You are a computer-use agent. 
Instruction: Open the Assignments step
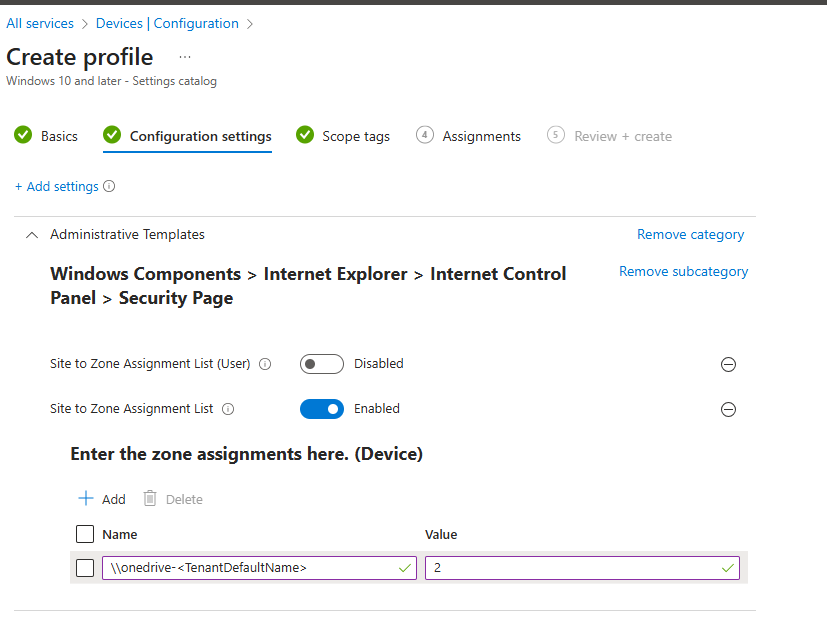pos(468,136)
